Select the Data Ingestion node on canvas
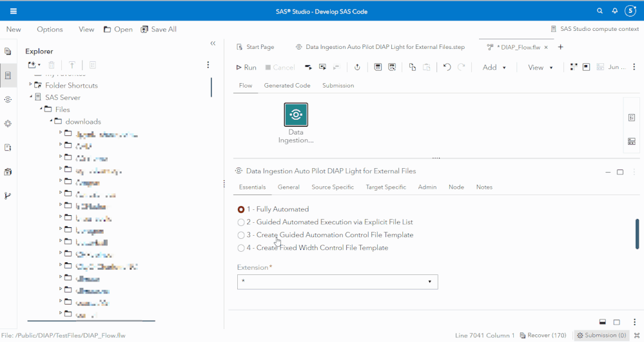 click(x=296, y=115)
